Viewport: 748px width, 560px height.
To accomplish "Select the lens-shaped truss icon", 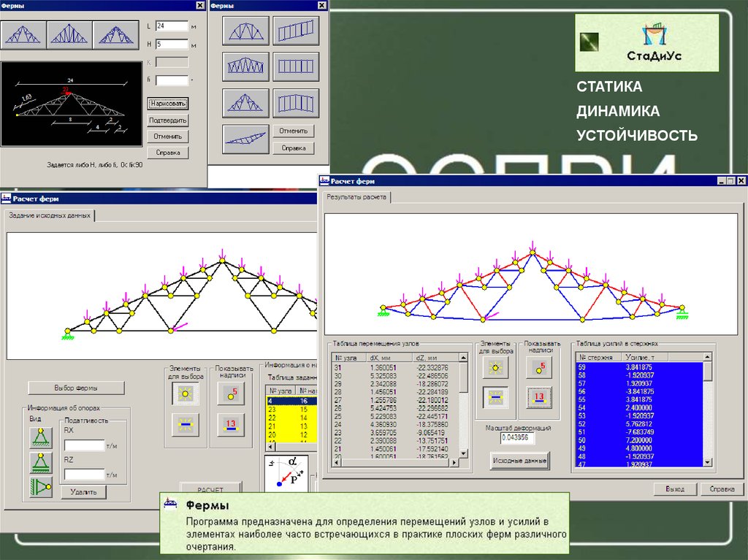I will click(245, 138).
